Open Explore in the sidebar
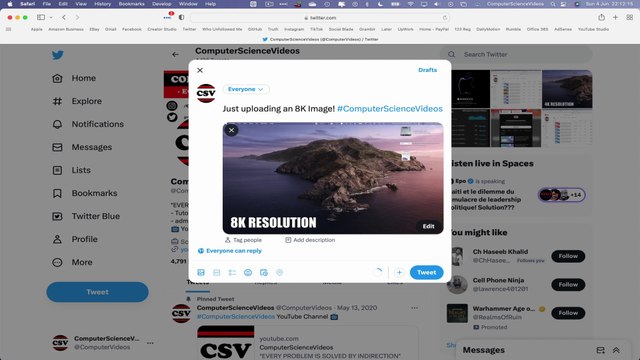Viewport: 640px width, 360px height. point(77,101)
